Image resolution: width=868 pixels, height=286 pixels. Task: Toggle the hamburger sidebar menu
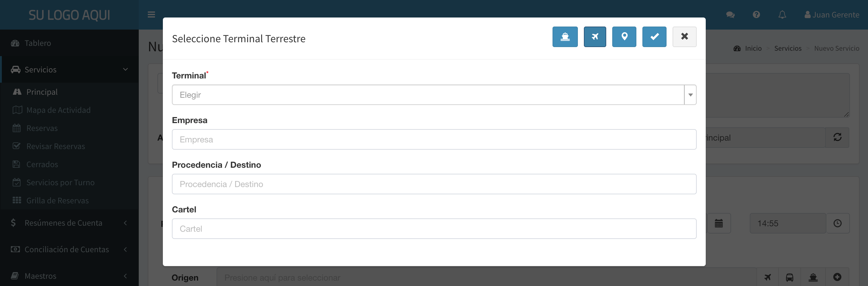click(151, 14)
